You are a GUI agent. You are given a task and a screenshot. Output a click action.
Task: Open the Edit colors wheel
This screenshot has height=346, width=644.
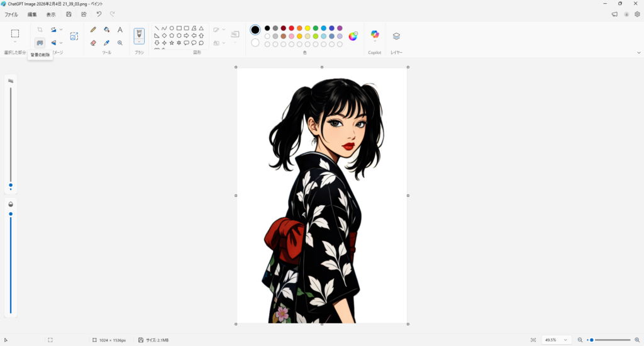353,36
